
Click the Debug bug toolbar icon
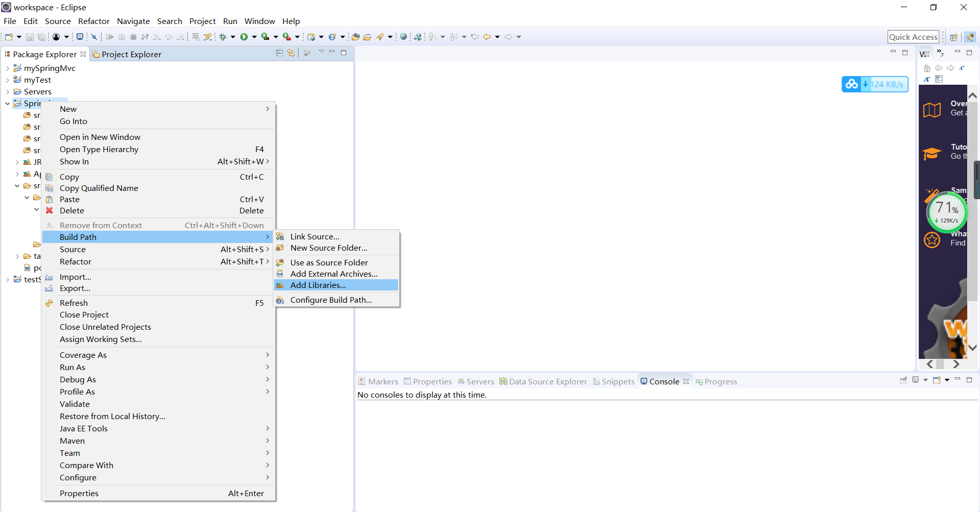pyautogui.click(x=223, y=37)
